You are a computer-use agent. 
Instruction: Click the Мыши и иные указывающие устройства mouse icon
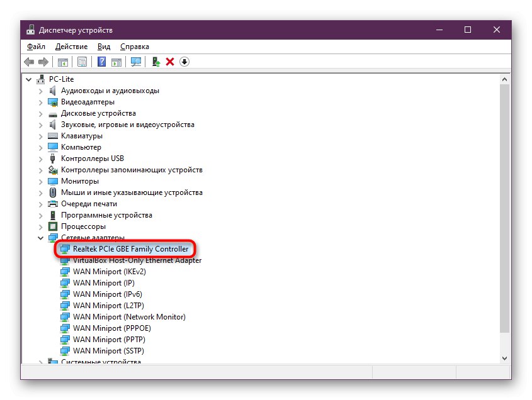point(53,192)
